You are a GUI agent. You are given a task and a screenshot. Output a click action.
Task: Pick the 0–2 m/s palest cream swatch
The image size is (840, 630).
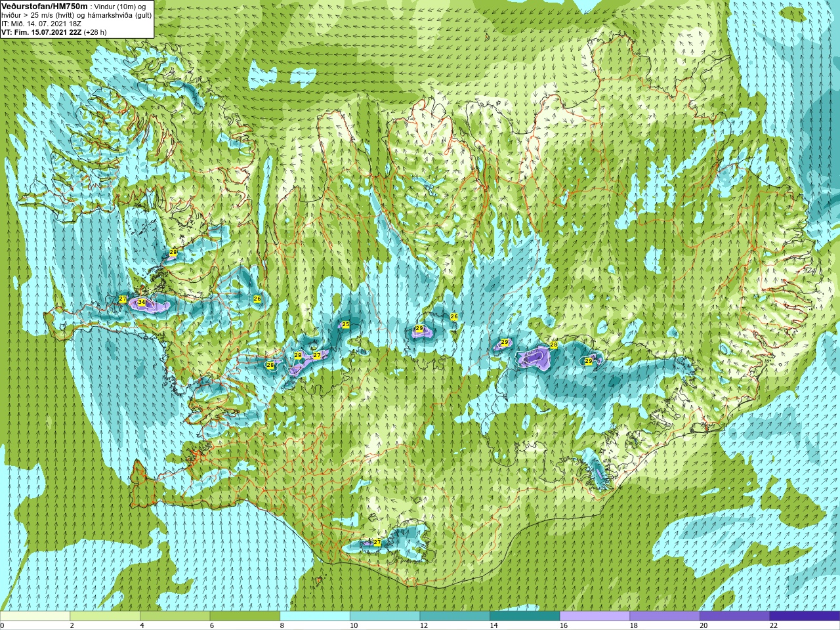pyautogui.click(x=35, y=616)
